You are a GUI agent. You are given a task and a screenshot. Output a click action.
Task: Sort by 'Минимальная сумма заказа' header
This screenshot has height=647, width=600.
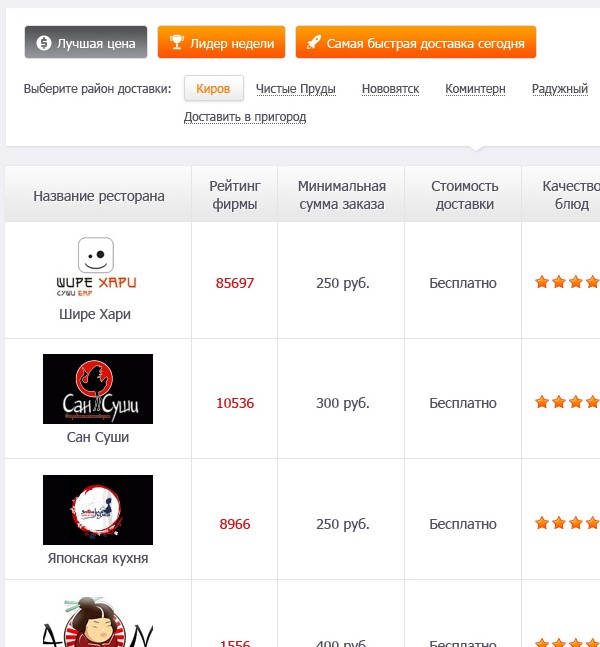pos(341,195)
